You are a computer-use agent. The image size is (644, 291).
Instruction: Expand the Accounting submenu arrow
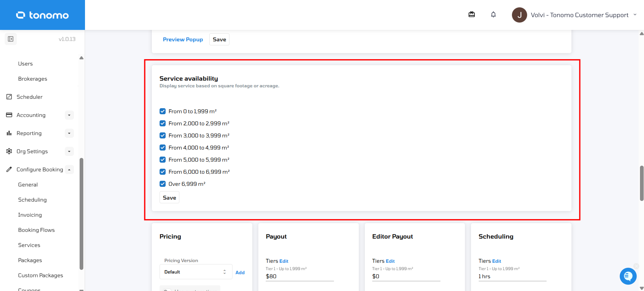tap(69, 115)
